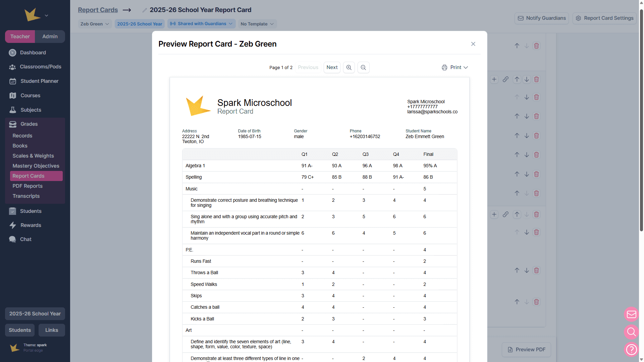Open Shared with Guardians dropdown
The width and height of the screenshot is (644, 362).
201,24
